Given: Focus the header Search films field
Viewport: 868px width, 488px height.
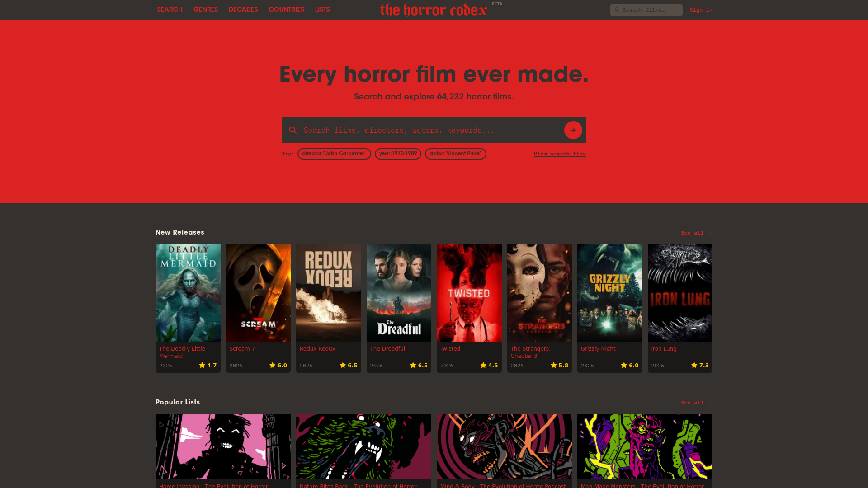Looking at the screenshot, I should [x=646, y=10].
